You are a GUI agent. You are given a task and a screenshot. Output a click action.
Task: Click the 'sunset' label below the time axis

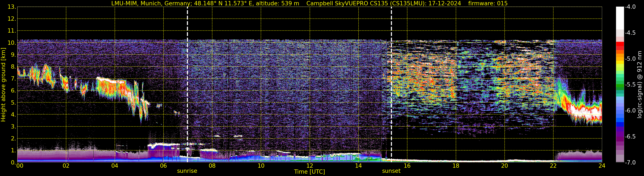[x=391, y=171]
